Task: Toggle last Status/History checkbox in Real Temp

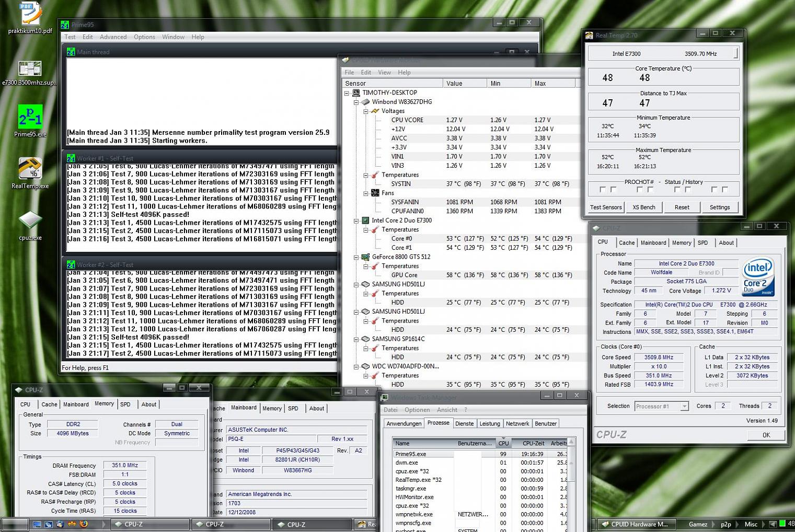Action: (x=725, y=190)
